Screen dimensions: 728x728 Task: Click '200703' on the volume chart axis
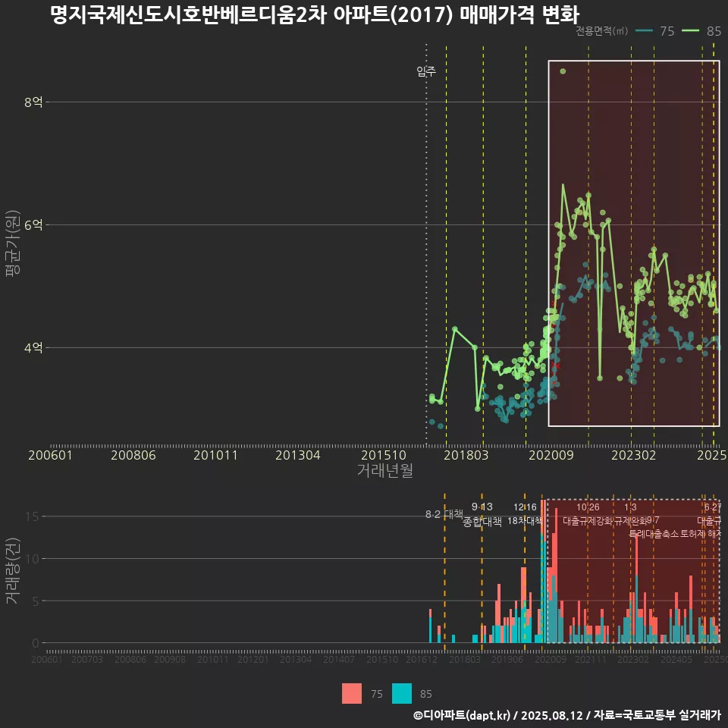click(86, 659)
